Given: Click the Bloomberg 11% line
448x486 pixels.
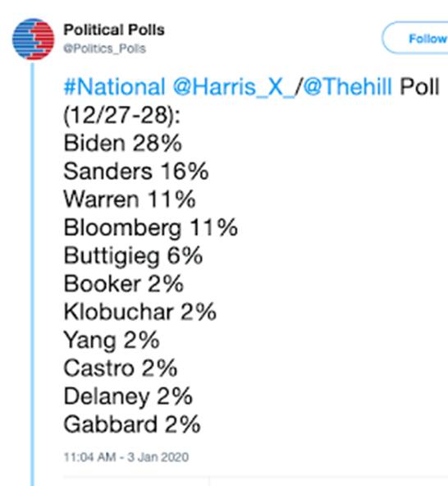Looking at the screenshot, I should [x=151, y=228].
